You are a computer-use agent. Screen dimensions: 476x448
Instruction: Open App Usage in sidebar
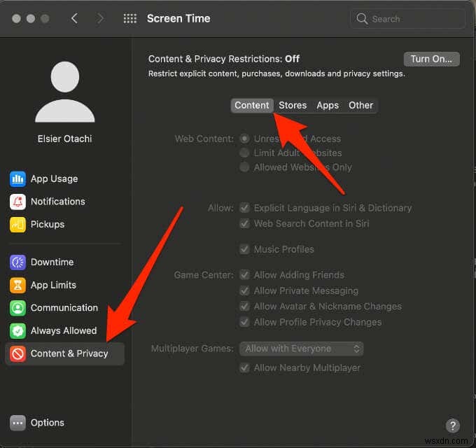point(55,178)
